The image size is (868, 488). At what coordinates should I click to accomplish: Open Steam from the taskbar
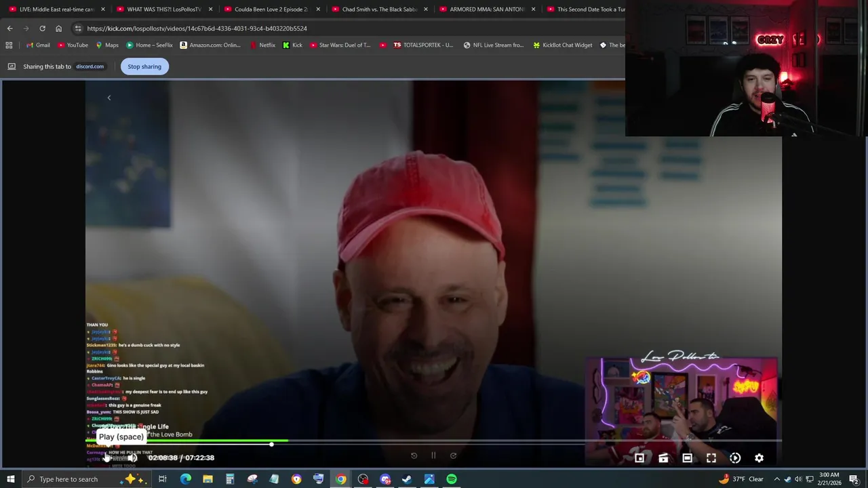(x=407, y=479)
